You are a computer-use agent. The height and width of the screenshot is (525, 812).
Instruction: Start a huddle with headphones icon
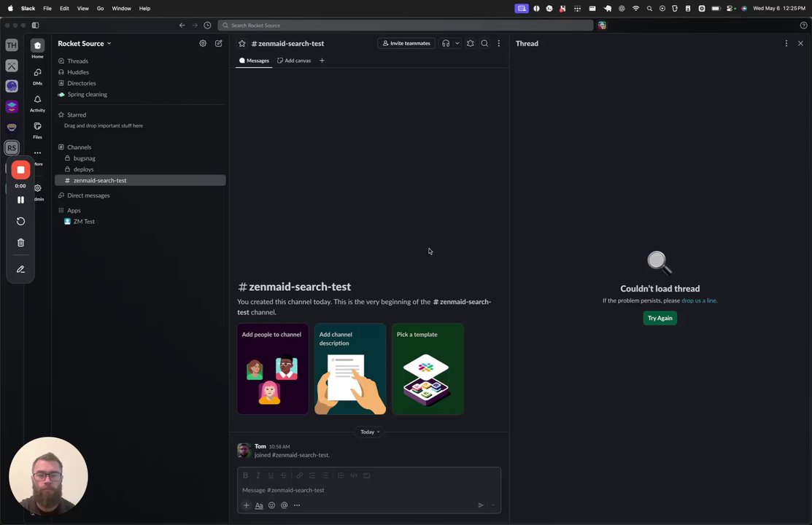(x=446, y=44)
